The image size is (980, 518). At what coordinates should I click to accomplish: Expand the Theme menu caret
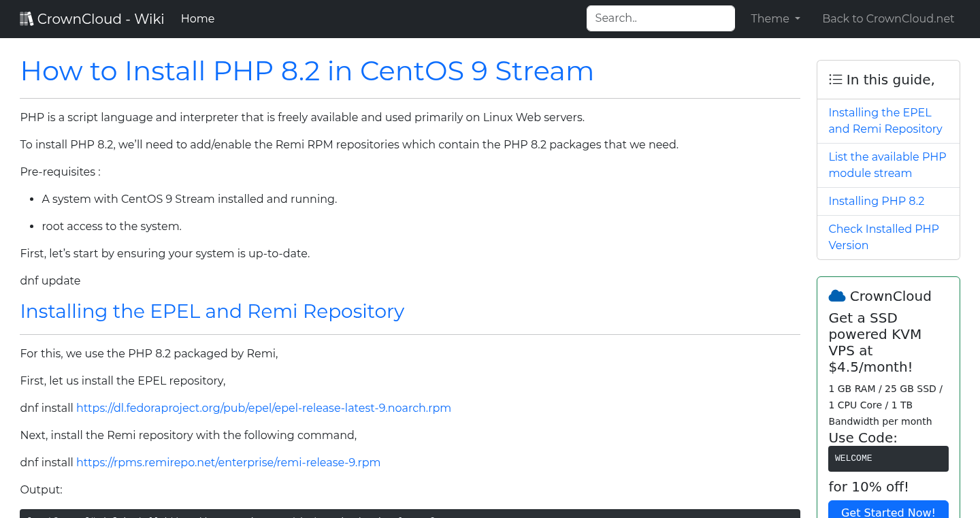[797, 18]
